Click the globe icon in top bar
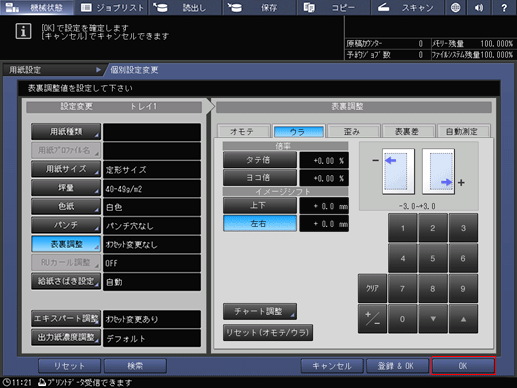The width and height of the screenshot is (517, 388). [x=455, y=7]
